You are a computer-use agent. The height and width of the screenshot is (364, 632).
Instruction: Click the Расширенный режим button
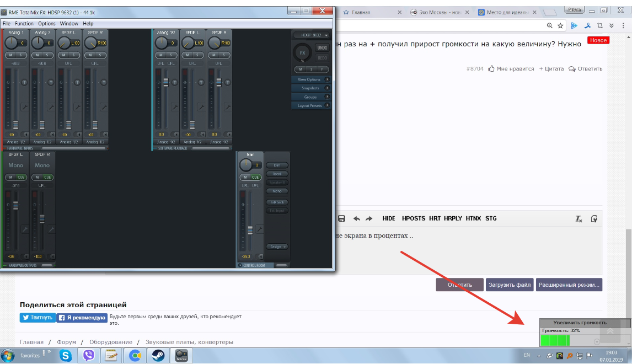569,285
